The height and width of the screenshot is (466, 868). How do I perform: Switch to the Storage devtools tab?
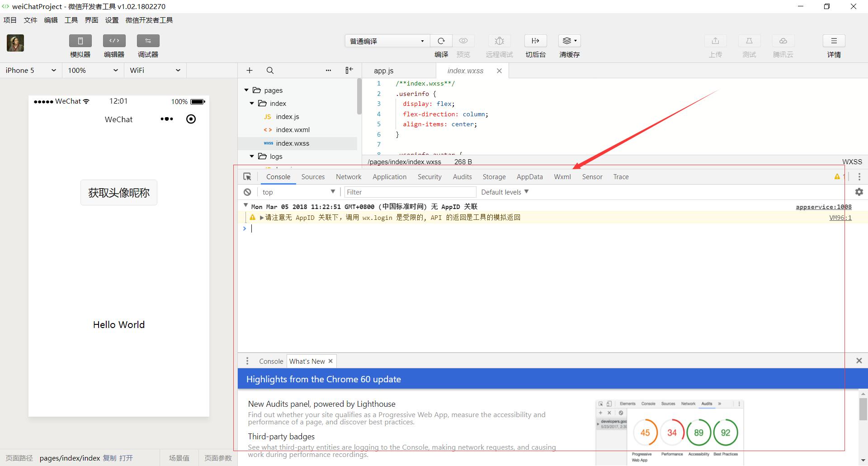click(494, 177)
